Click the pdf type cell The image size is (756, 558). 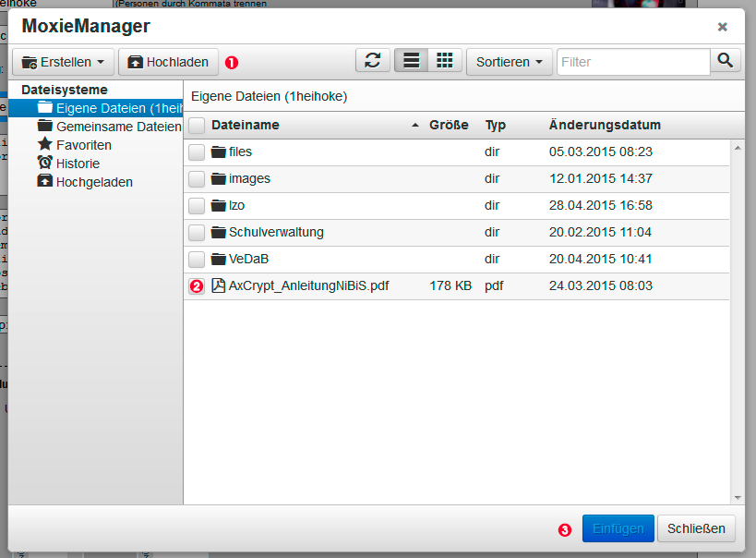(x=494, y=286)
